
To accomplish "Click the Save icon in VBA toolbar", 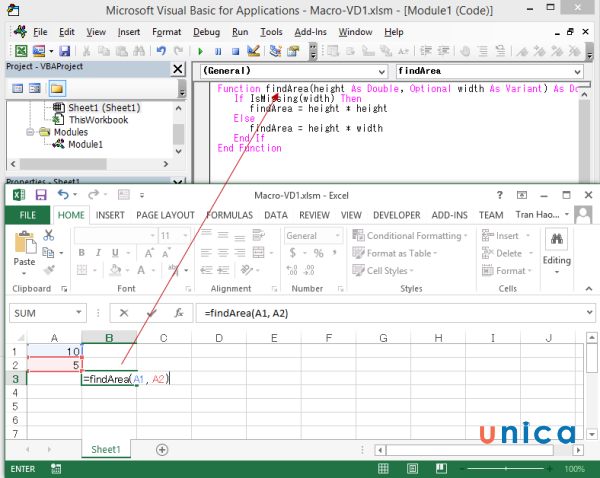I will point(65,50).
